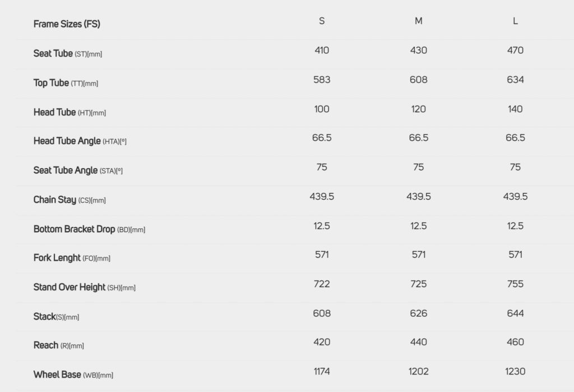Click the Seat Tube Angle value for size L

tap(515, 167)
